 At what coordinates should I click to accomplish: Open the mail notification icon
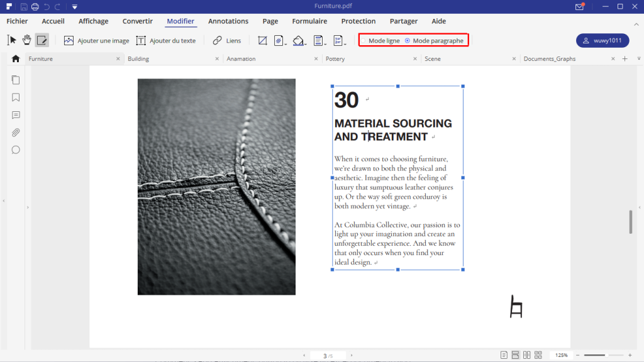(579, 6)
